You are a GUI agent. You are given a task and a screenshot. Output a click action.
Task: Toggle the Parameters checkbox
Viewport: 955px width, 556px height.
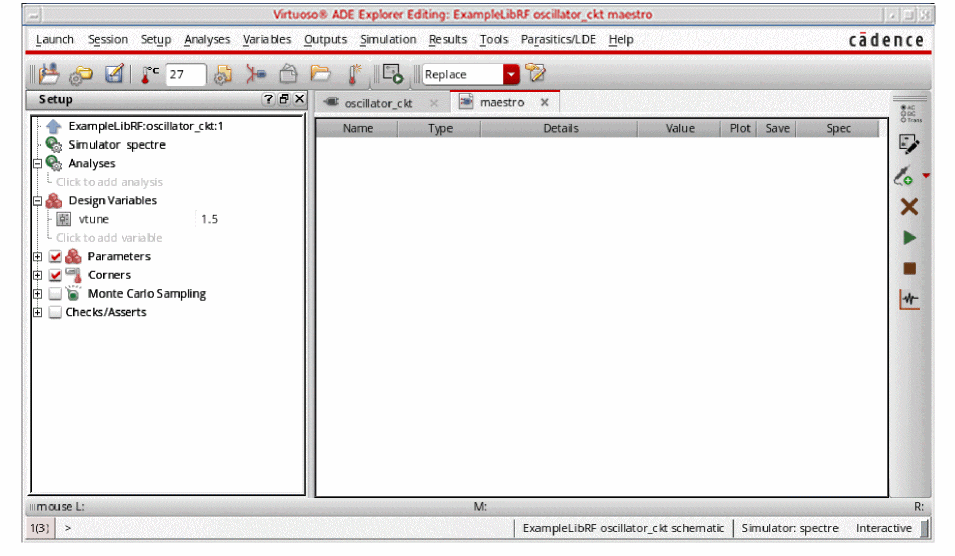point(55,256)
